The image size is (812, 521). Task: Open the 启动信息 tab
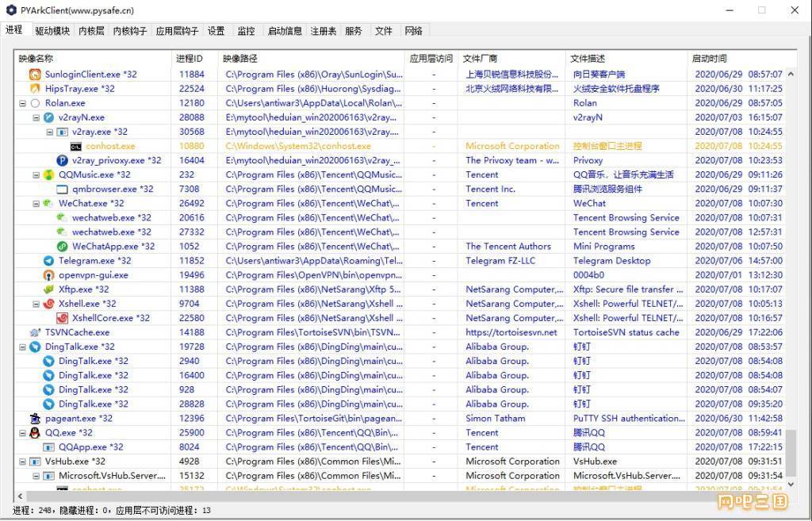point(285,31)
